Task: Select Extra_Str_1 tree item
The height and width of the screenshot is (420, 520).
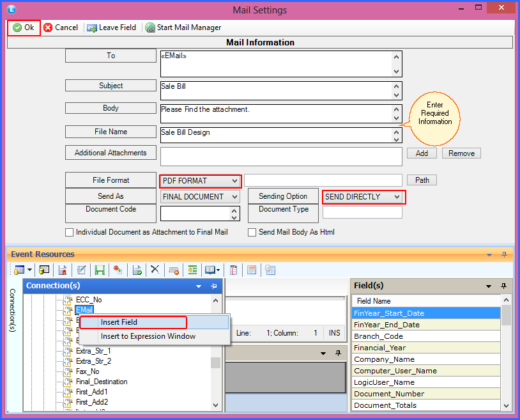Action: (x=93, y=351)
